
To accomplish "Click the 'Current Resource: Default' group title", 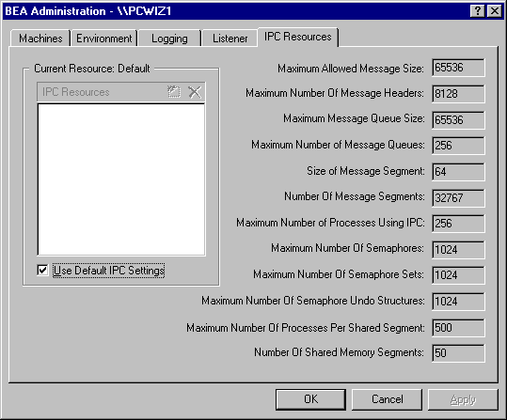I will pyautogui.click(x=92, y=69).
